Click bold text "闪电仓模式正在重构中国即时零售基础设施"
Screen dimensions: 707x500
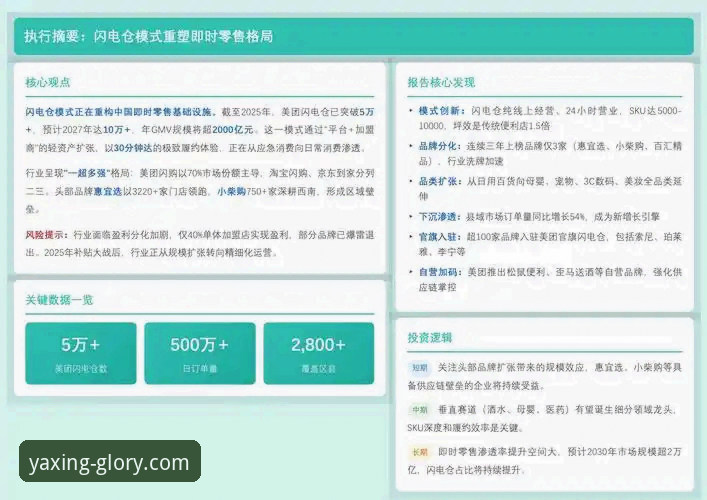point(119,112)
